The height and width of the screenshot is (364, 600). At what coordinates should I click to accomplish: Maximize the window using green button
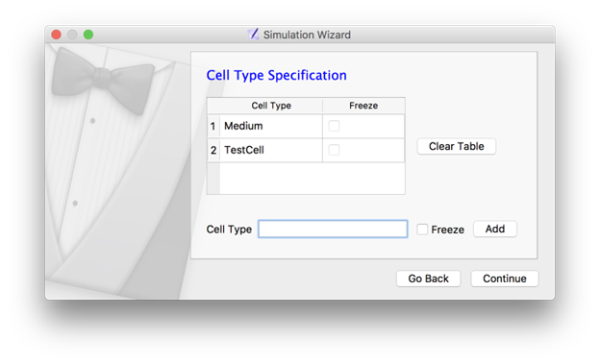tap(88, 35)
